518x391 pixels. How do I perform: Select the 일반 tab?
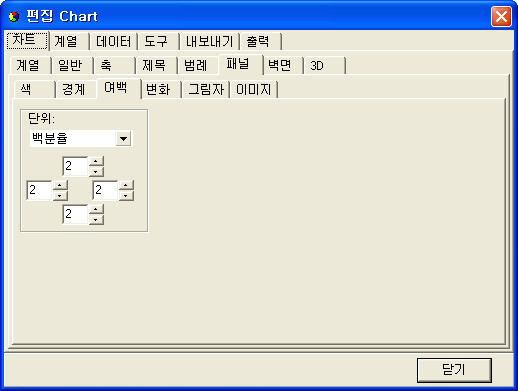pyautogui.click(x=72, y=65)
